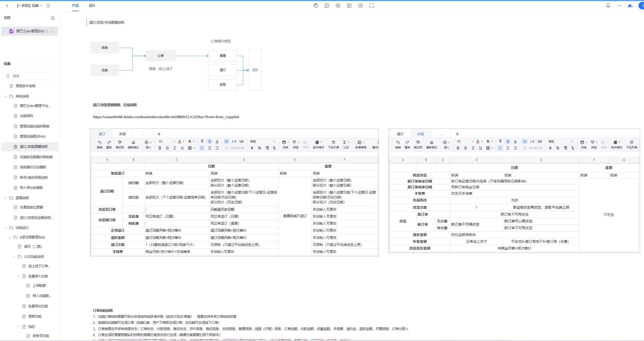The height and width of the screenshot is (341, 644).
Task: Click the top-align icon in left spreadsheet toolbar
Action: pyautogui.click(x=202, y=141)
